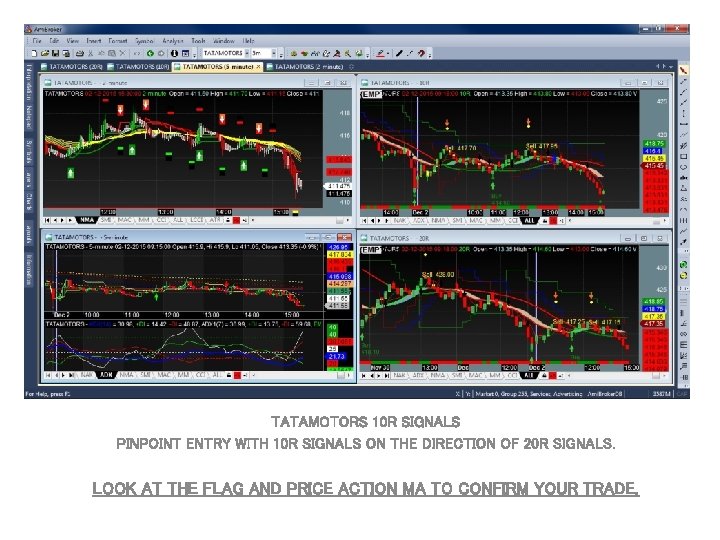The image size is (720, 540).
Task: Select CCI sheet tab in 10R pane
Action: (x=512, y=221)
